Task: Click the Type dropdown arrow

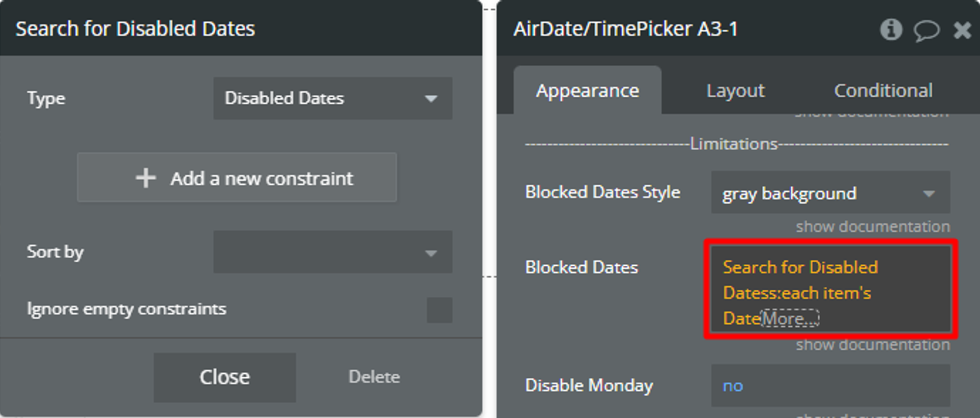Action: [x=431, y=99]
